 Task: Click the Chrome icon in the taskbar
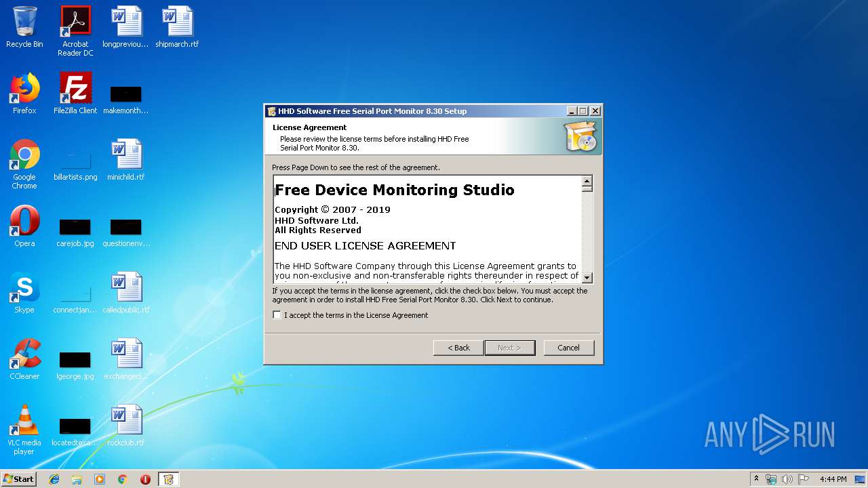point(123,479)
